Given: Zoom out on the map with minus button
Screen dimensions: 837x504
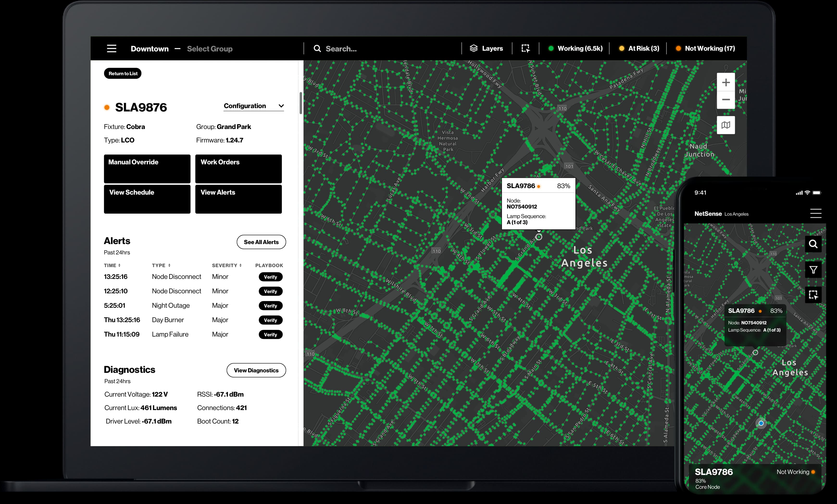Looking at the screenshot, I should pyautogui.click(x=725, y=100).
